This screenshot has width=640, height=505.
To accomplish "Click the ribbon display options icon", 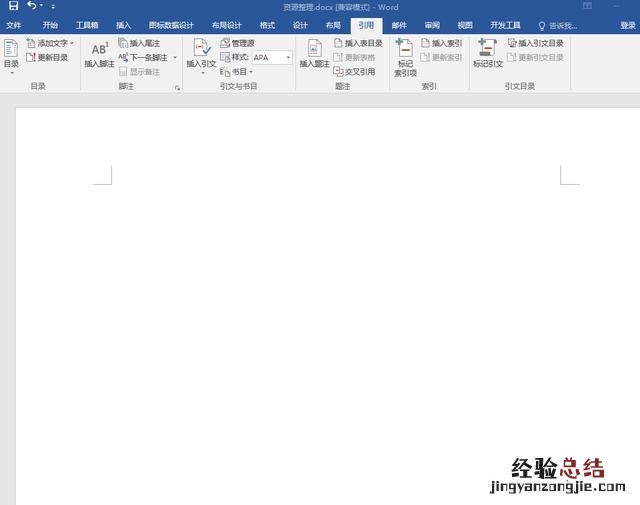I will coord(587,6).
